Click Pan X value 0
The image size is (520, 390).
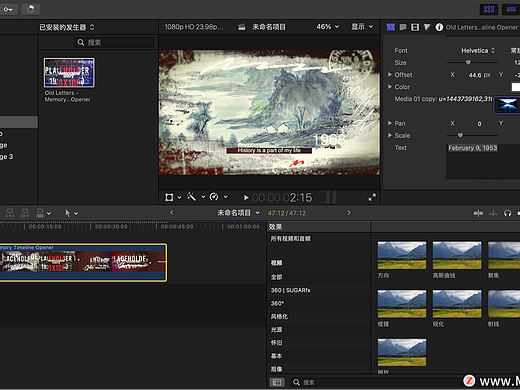click(x=479, y=124)
